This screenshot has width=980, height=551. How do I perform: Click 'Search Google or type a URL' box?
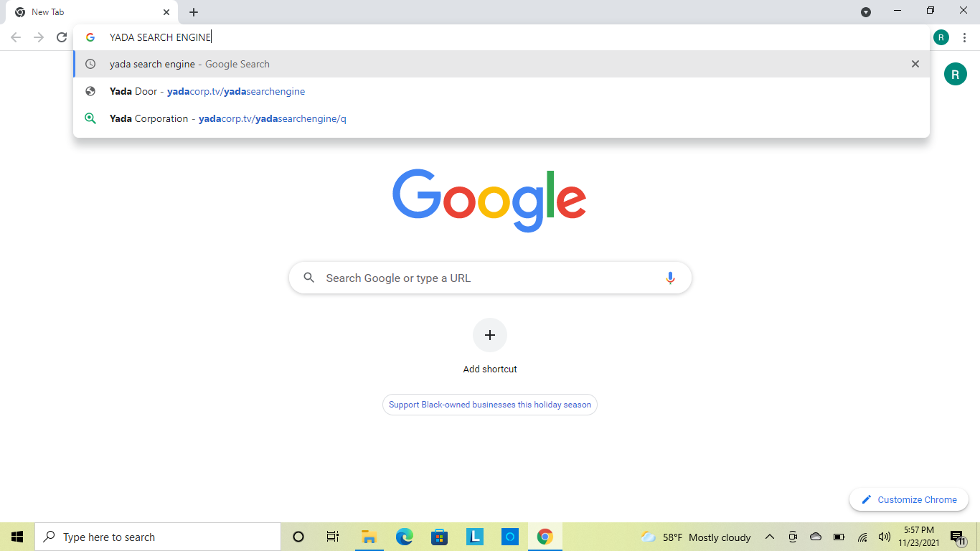click(490, 278)
